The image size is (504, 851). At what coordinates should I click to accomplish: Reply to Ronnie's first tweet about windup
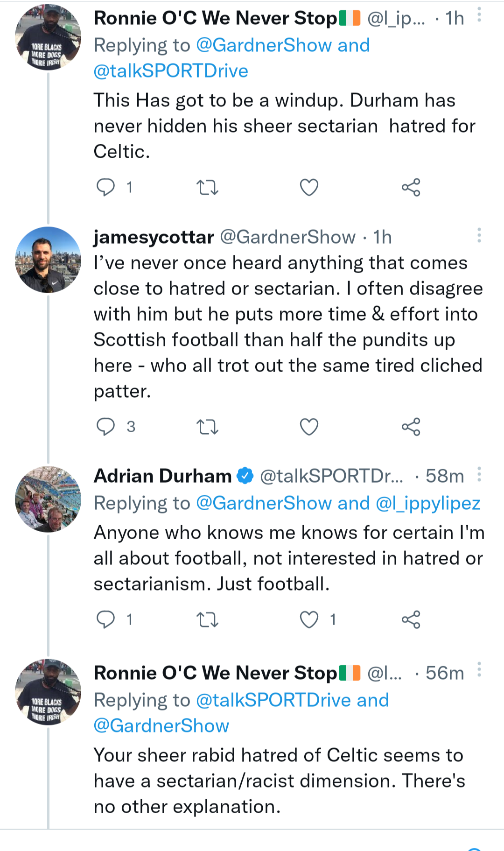(106, 187)
